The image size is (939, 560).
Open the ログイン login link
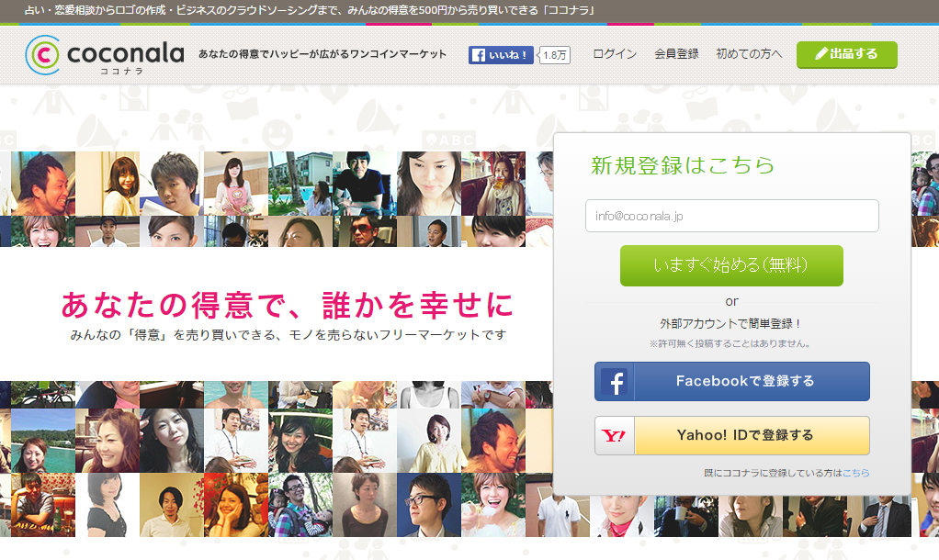[x=615, y=54]
